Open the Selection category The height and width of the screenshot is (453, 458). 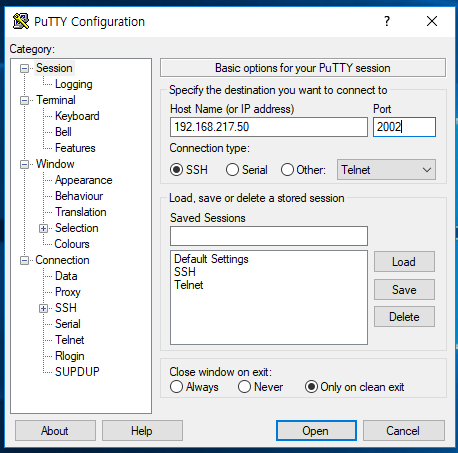pyautogui.click(x=77, y=228)
